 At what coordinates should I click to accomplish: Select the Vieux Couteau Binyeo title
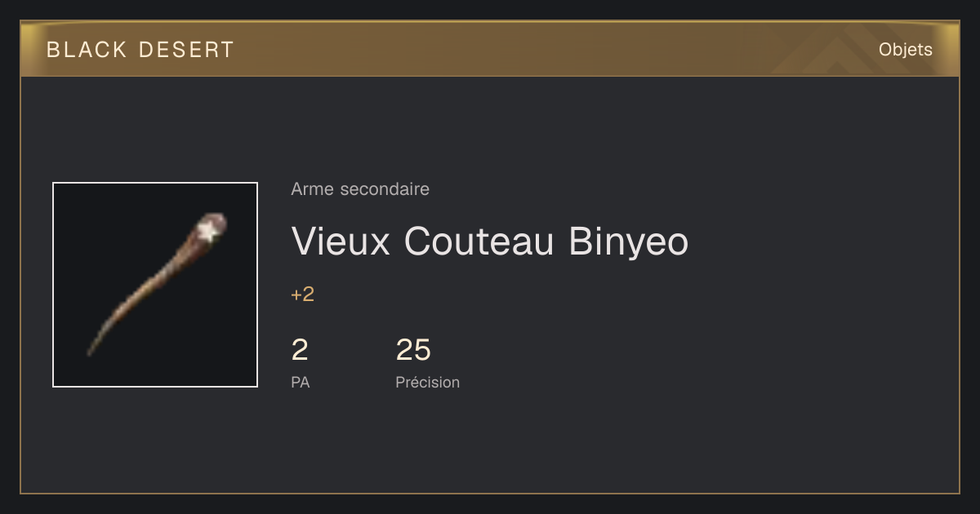[x=490, y=241]
